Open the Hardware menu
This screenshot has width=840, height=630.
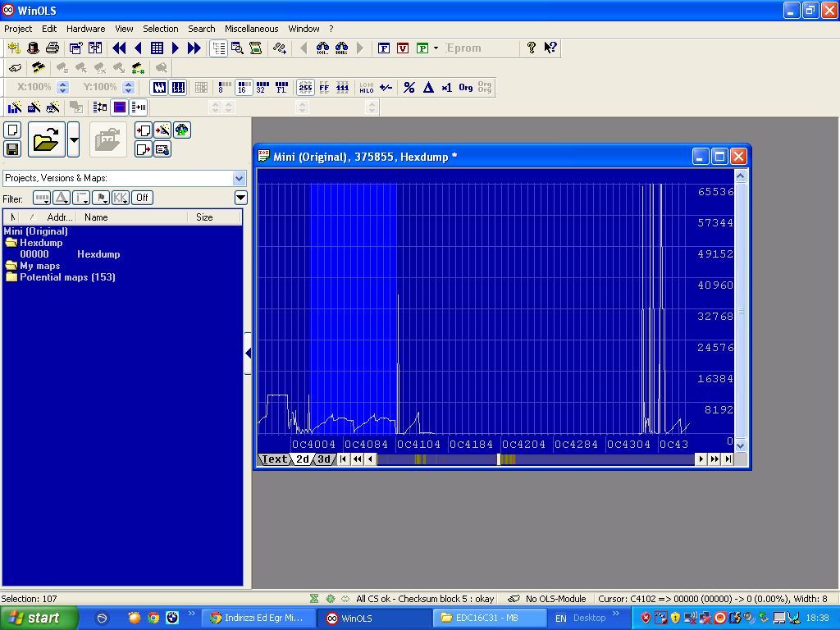pyautogui.click(x=85, y=29)
